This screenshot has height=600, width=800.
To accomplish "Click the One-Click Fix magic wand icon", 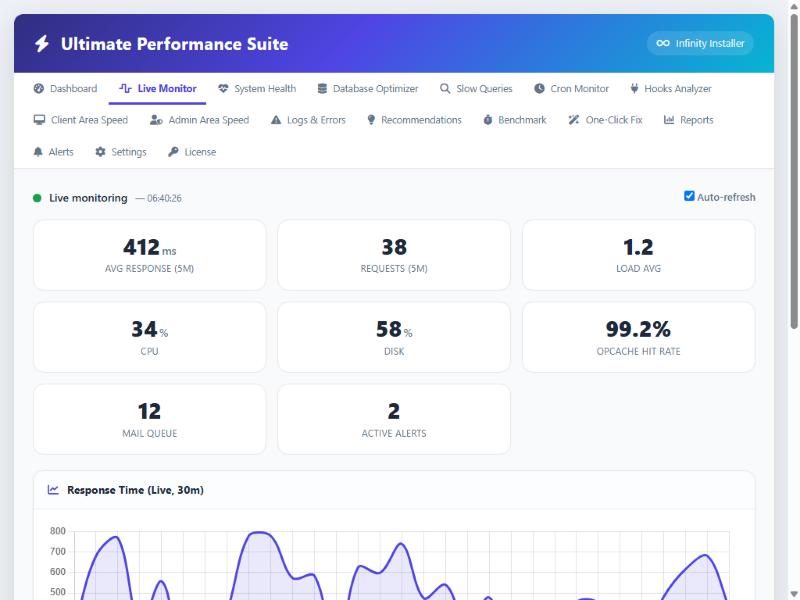I will pos(574,120).
